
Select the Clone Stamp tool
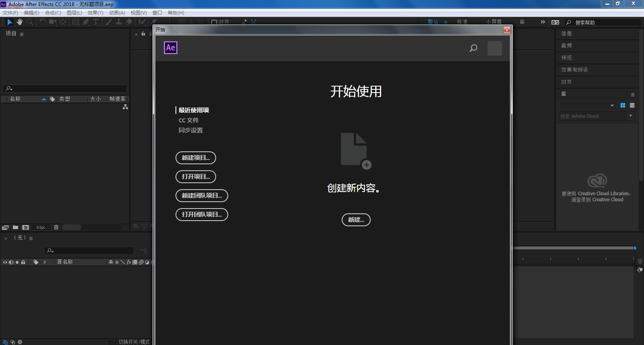119,22
